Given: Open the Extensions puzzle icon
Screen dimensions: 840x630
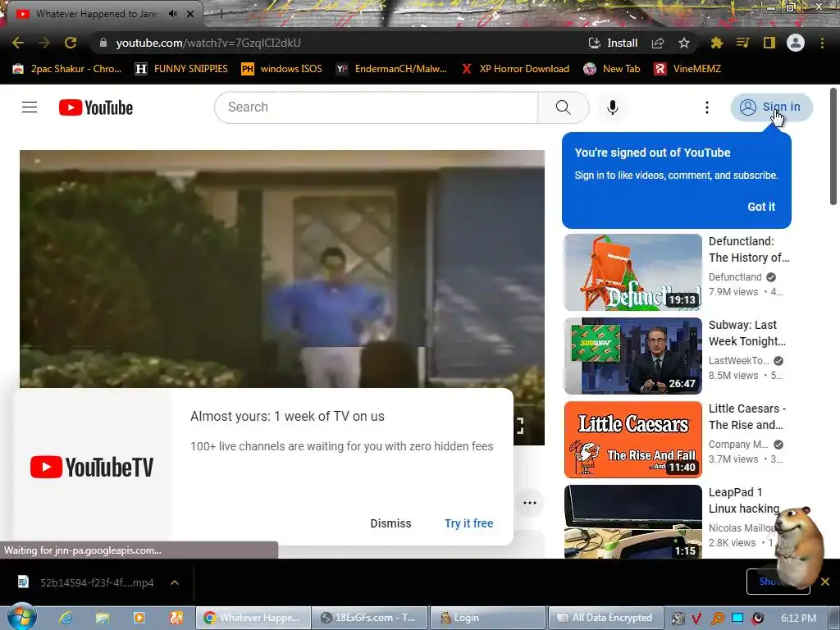Looking at the screenshot, I should (716, 43).
